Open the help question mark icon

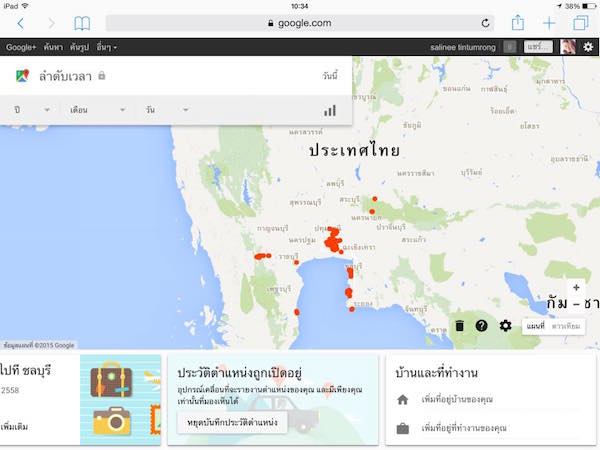tap(482, 326)
